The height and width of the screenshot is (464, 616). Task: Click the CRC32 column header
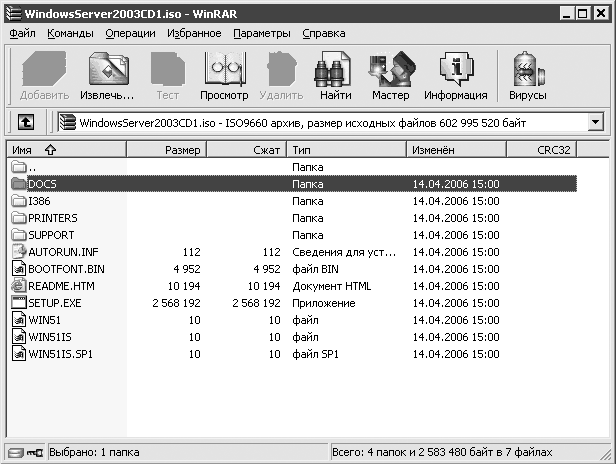pos(553,149)
